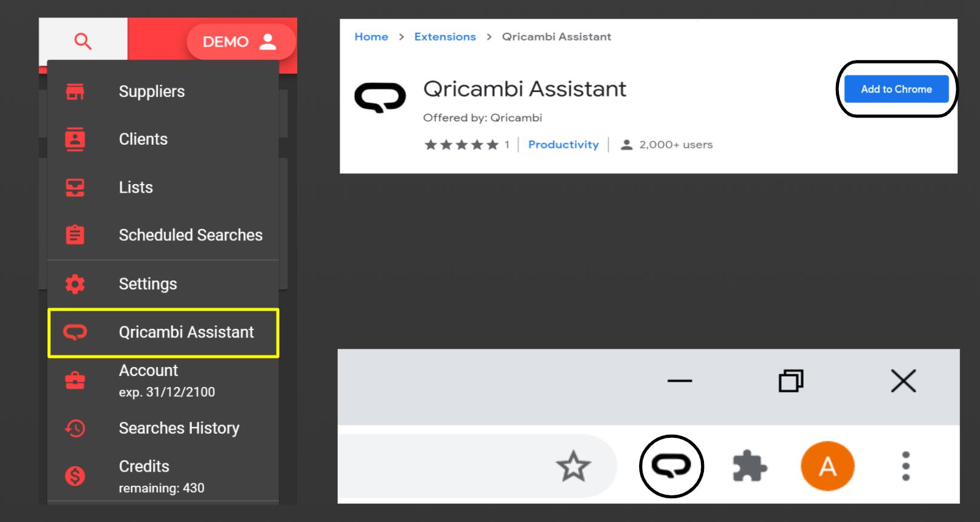This screenshot has height=522, width=980.
Task: Click the red search magnifier icon
Action: (83, 41)
